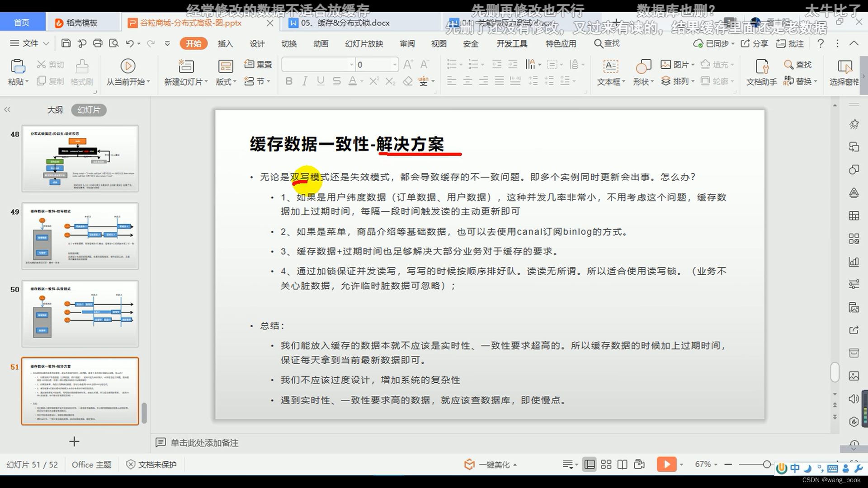Toggle Bold formatting
This screenshot has height=488, width=868.
click(x=289, y=81)
